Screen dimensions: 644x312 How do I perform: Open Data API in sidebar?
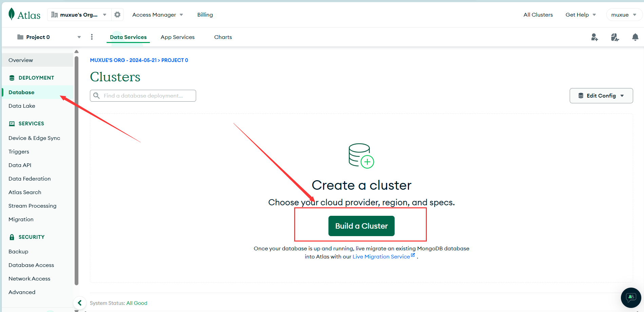pos(37,165)
